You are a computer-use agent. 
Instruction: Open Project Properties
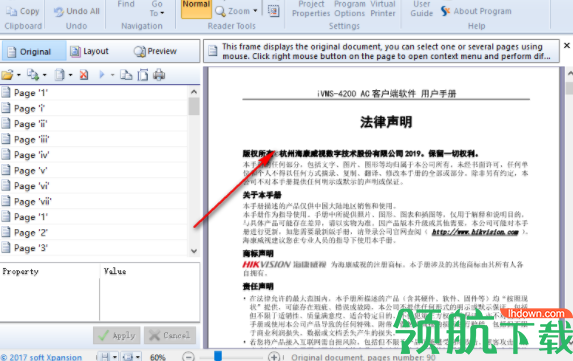(x=311, y=9)
